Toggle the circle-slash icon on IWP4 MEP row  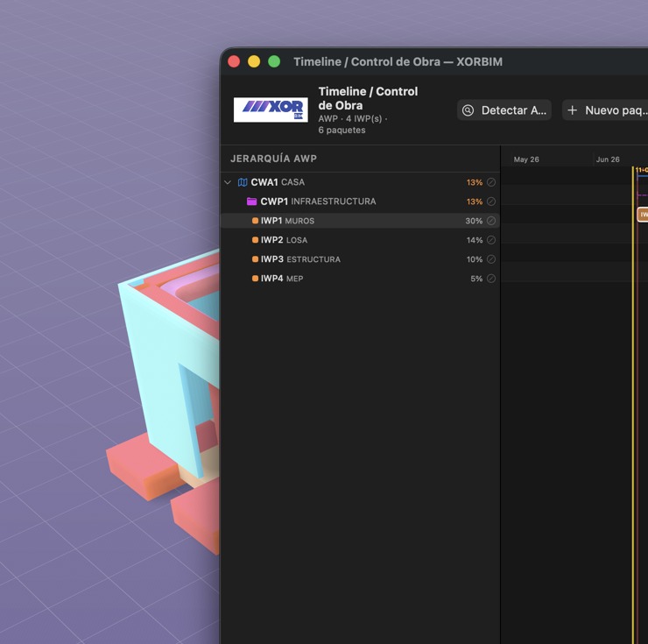pos(491,279)
